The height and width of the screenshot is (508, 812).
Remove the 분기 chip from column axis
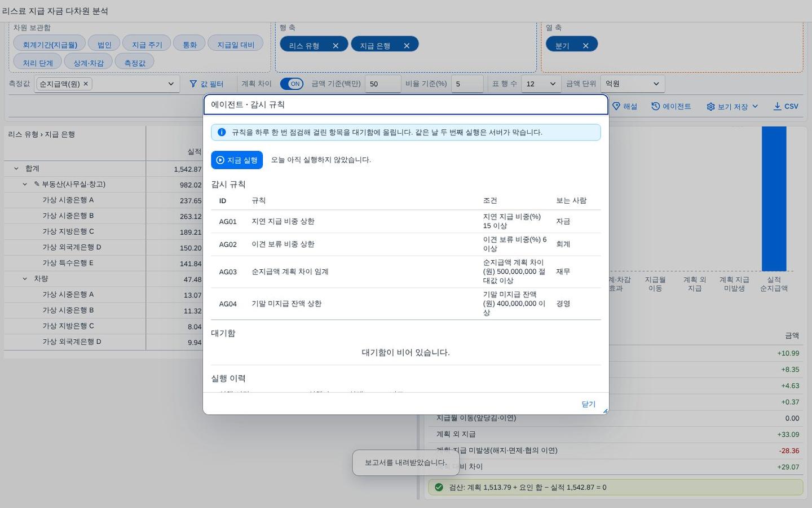pyautogui.click(x=585, y=46)
